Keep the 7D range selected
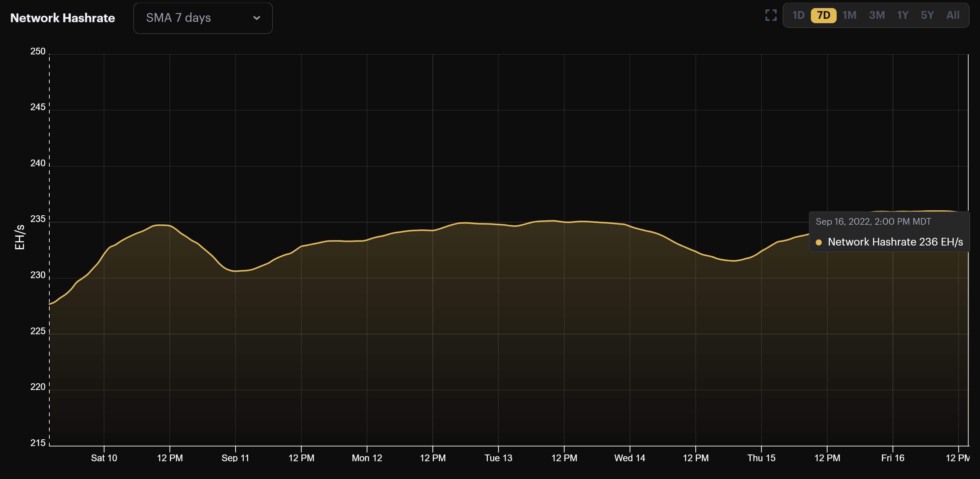 823,15
